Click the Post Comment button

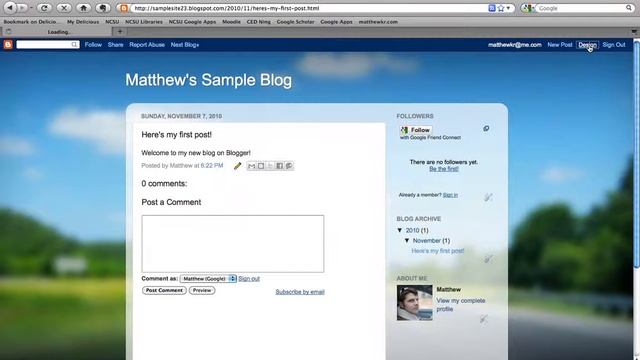click(x=164, y=290)
